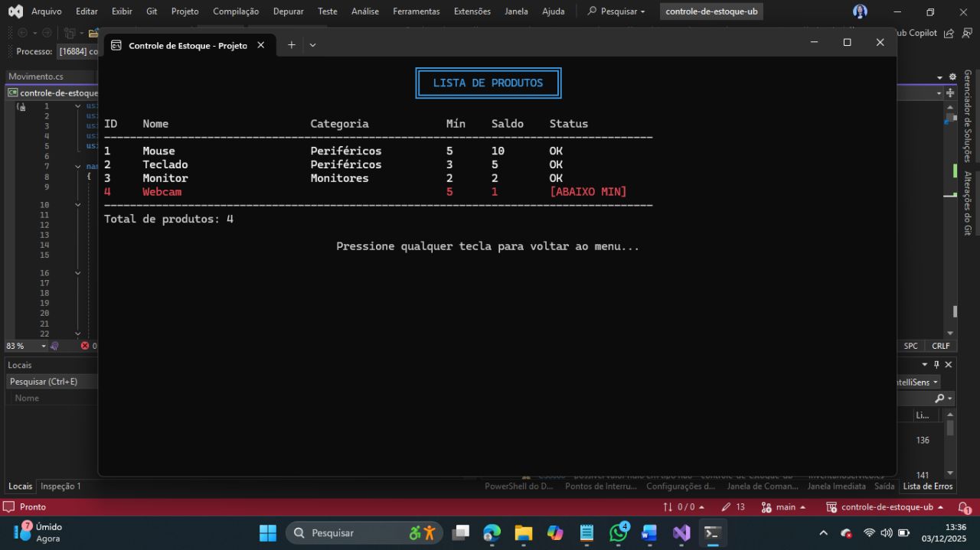Expand the editor document list dropdown arrow
The width and height of the screenshot is (980, 550).
pyautogui.click(x=939, y=77)
